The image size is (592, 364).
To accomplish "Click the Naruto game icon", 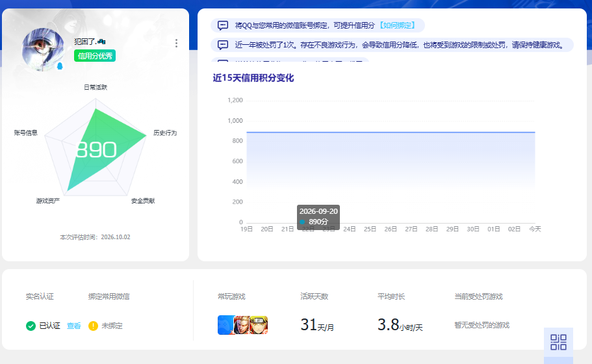I will point(259,325).
